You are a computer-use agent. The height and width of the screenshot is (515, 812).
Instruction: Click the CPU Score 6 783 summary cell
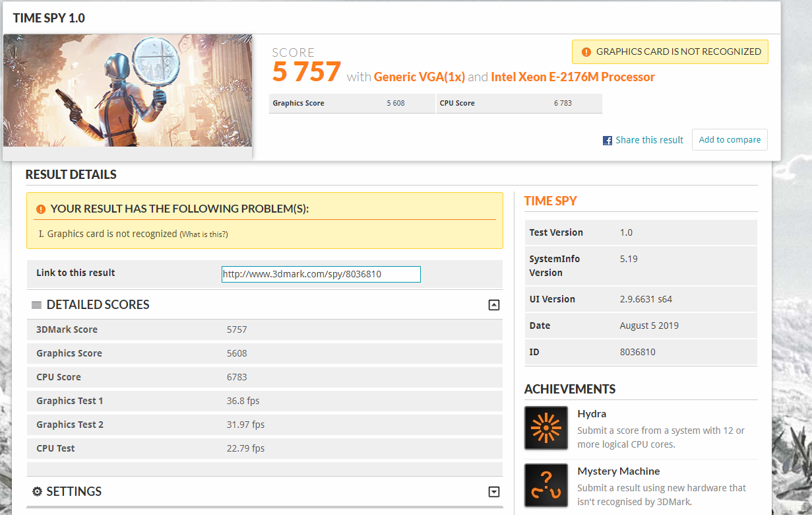coord(519,104)
